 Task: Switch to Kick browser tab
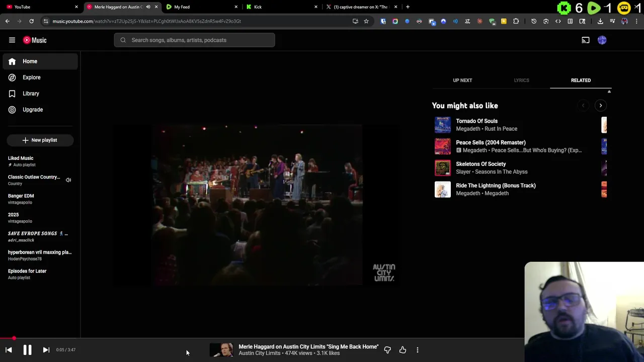point(282,7)
